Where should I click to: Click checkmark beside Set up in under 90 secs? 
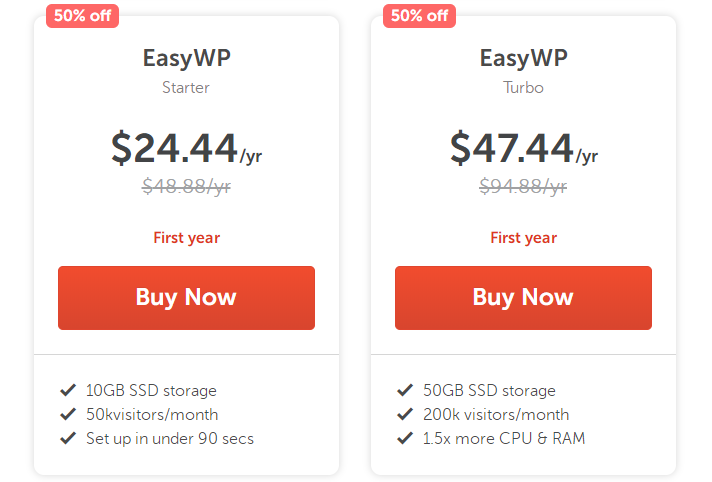point(68,438)
